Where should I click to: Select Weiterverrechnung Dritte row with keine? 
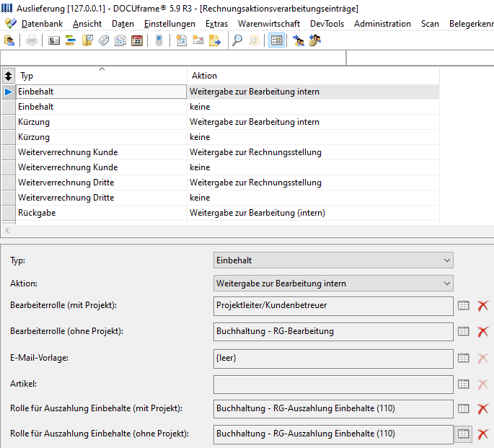[x=221, y=198]
